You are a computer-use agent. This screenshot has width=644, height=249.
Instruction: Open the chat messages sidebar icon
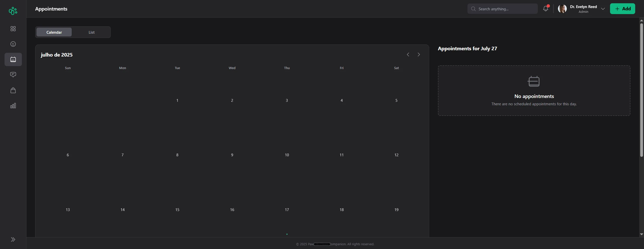click(13, 75)
